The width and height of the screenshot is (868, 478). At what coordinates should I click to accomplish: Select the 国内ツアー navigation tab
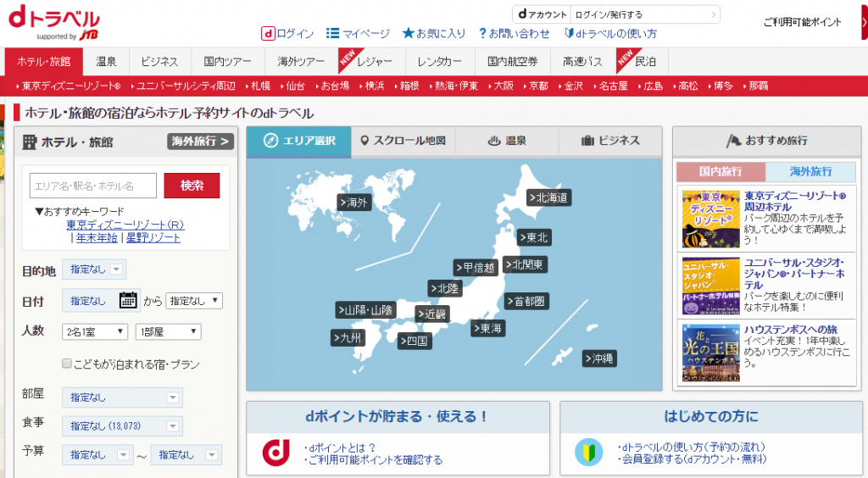tap(227, 61)
